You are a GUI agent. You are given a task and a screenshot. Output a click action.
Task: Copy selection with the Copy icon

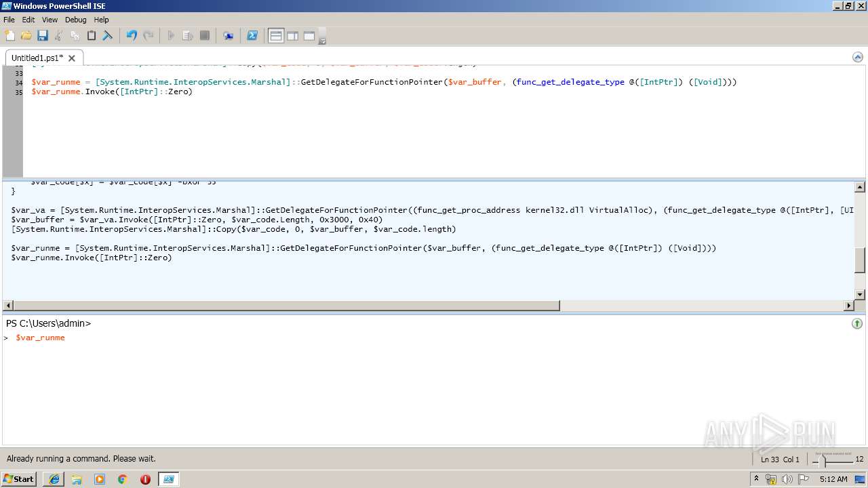75,35
